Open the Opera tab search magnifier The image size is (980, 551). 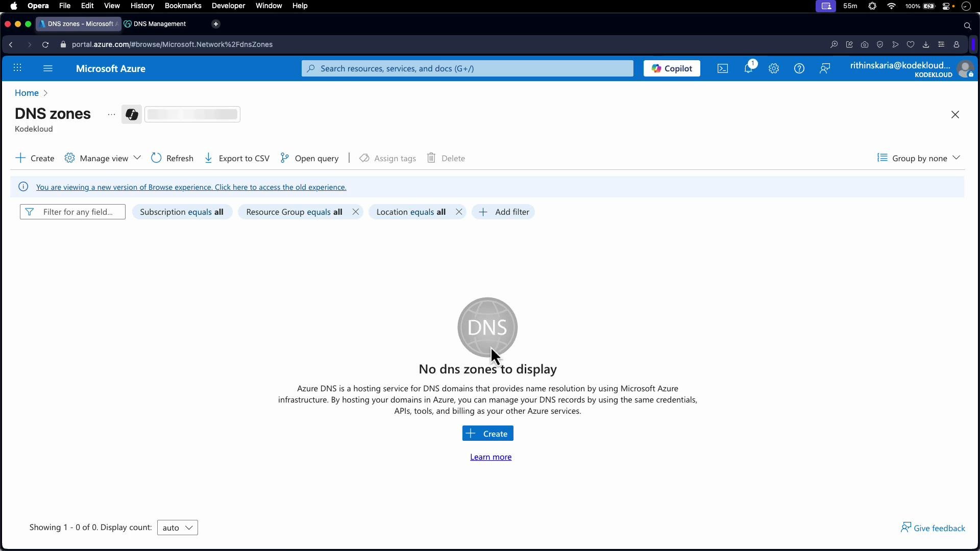[967, 26]
